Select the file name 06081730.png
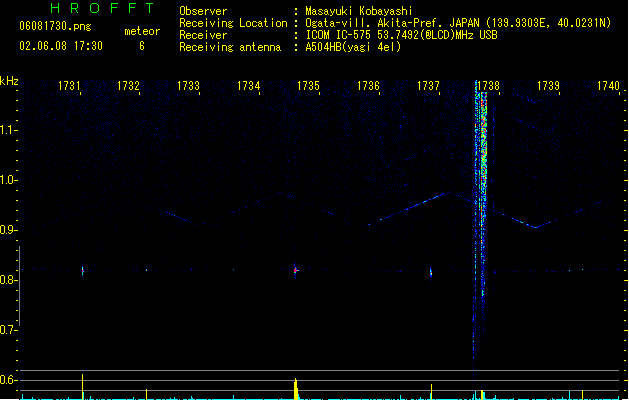629x400 pixels. pos(55,26)
